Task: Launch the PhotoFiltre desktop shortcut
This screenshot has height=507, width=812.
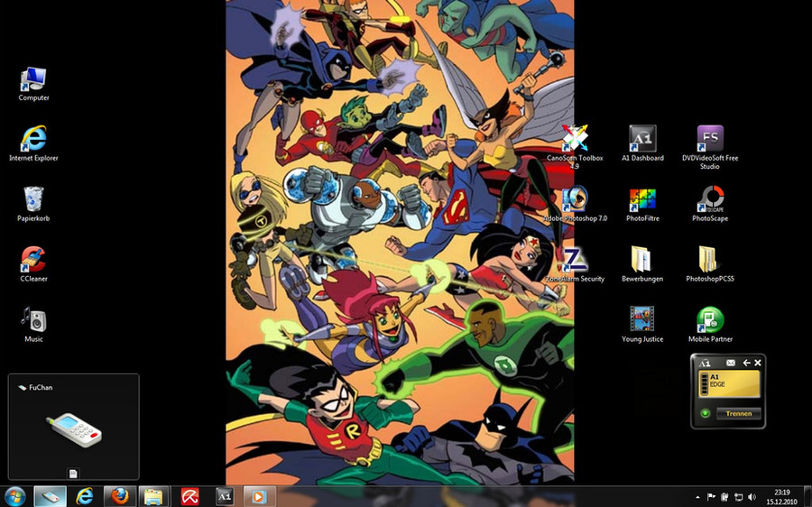Action: coord(642,204)
